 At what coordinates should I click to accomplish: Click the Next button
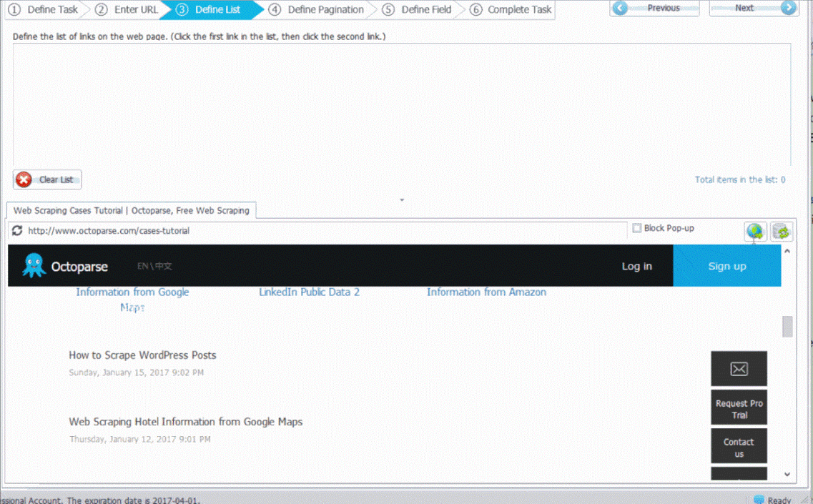click(x=754, y=8)
